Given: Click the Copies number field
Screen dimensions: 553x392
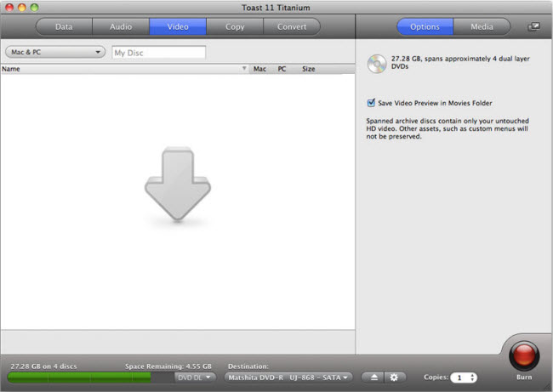Looking at the screenshot, I should click(x=459, y=378).
